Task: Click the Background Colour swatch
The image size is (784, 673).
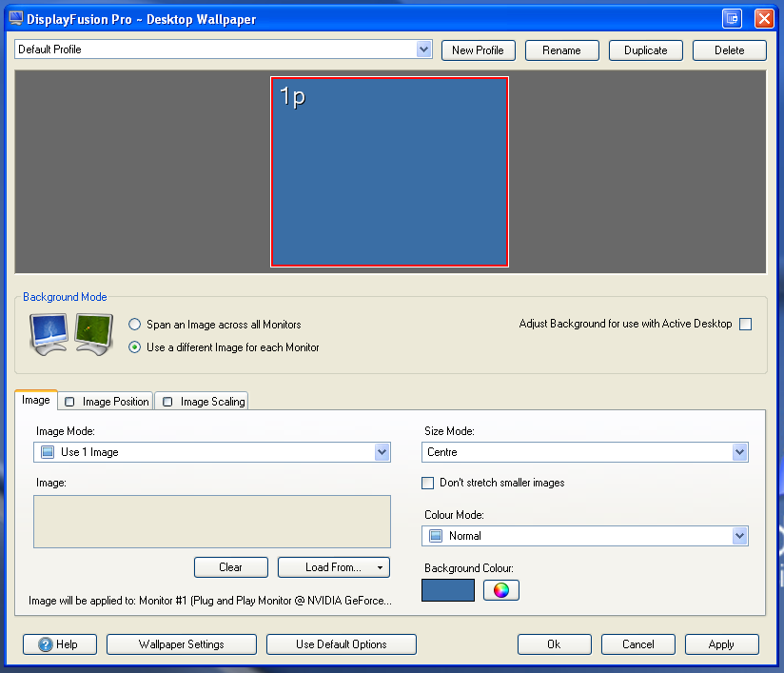Action: pyautogui.click(x=447, y=590)
